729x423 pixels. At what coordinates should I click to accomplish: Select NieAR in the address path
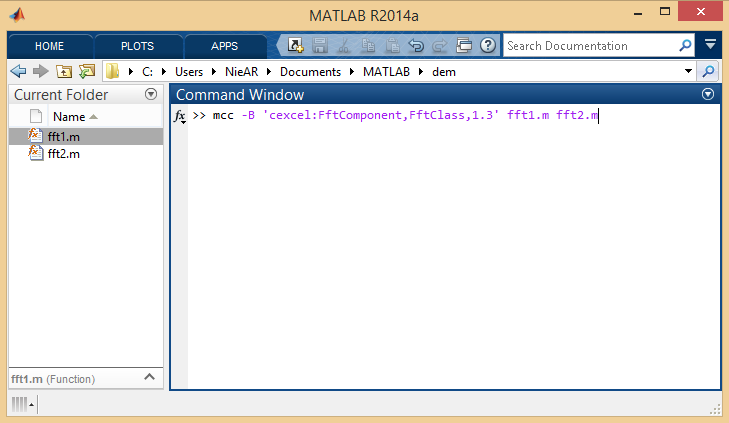[x=241, y=72]
